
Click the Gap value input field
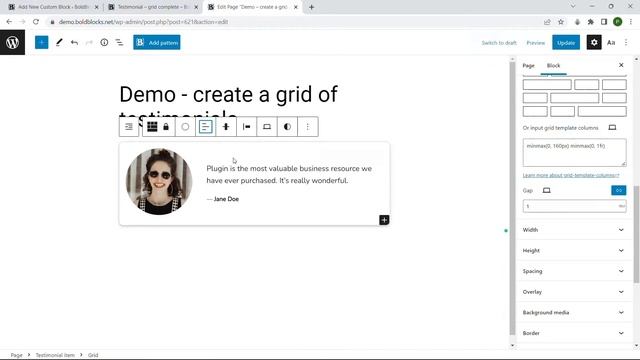click(x=570, y=206)
